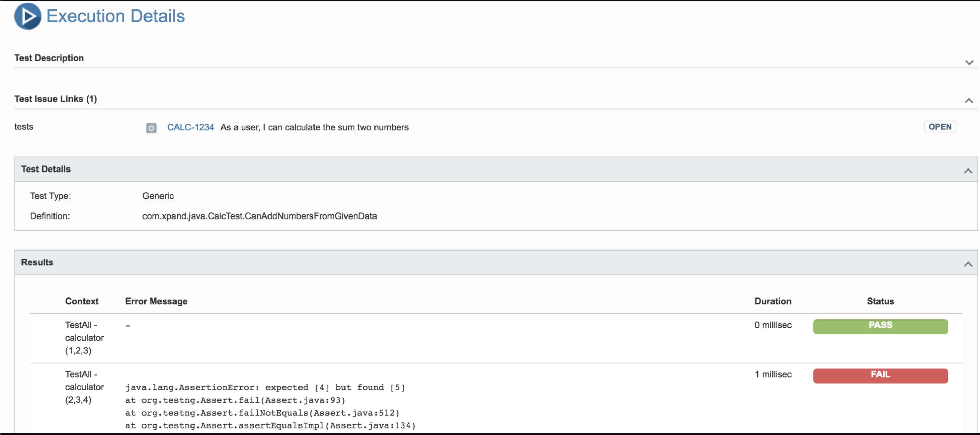Click the Execution Details heading

pos(116,16)
